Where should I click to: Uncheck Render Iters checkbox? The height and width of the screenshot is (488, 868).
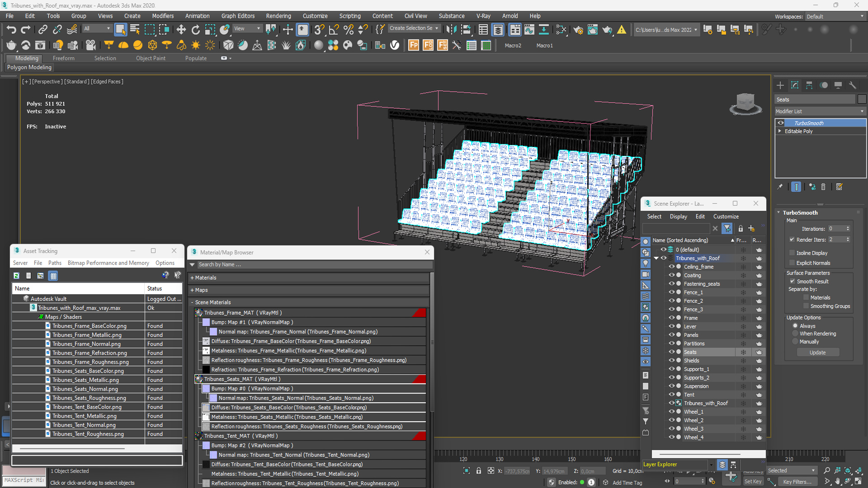792,240
